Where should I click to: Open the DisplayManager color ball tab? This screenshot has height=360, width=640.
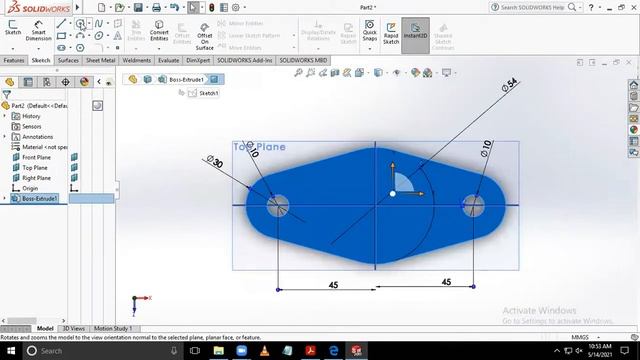tap(84, 82)
